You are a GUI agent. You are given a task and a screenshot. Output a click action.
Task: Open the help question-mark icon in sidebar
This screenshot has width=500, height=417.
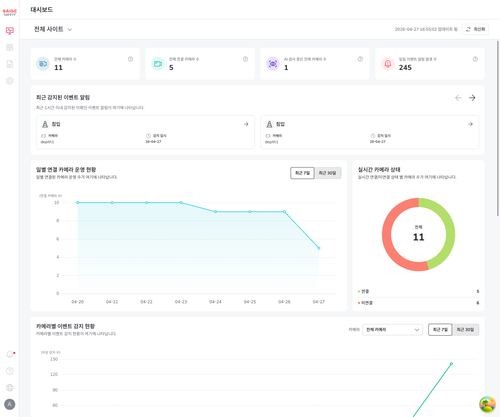tap(10, 371)
